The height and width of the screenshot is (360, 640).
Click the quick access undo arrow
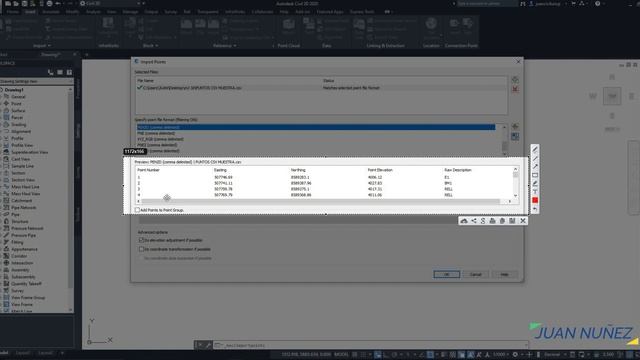click(x=58, y=3)
